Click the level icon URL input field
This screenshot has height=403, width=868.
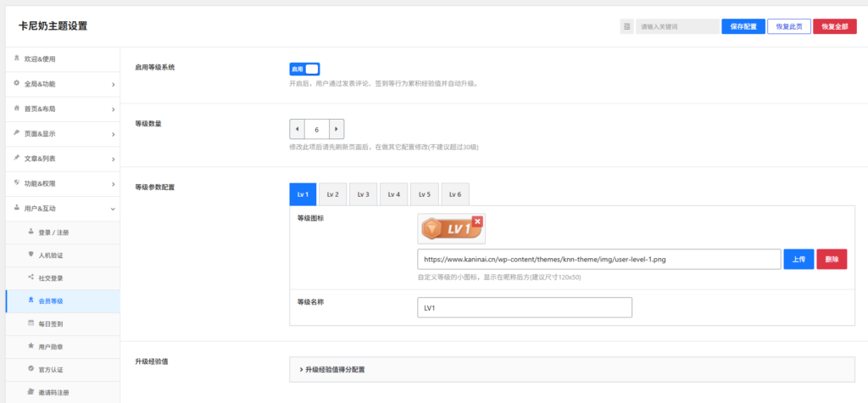coord(599,259)
